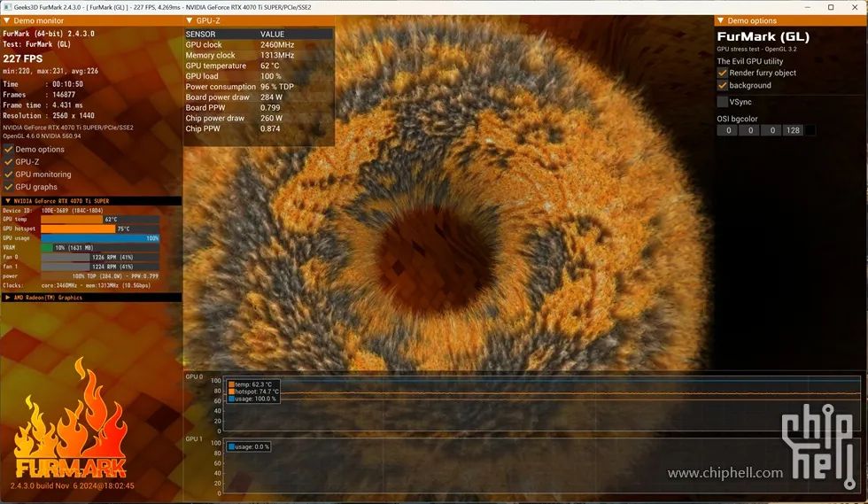Collapse the NVIDIA GeForce RTX 4070 Ti SUPER section
868x504 pixels.
(x=8, y=201)
